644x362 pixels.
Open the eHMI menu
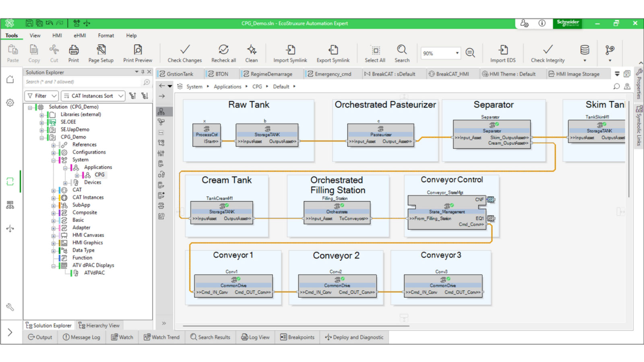point(80,35)
